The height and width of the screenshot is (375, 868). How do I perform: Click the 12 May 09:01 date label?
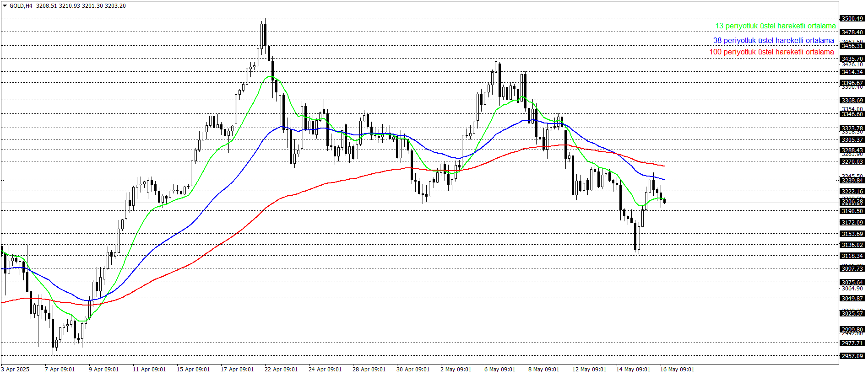(589, 370)
